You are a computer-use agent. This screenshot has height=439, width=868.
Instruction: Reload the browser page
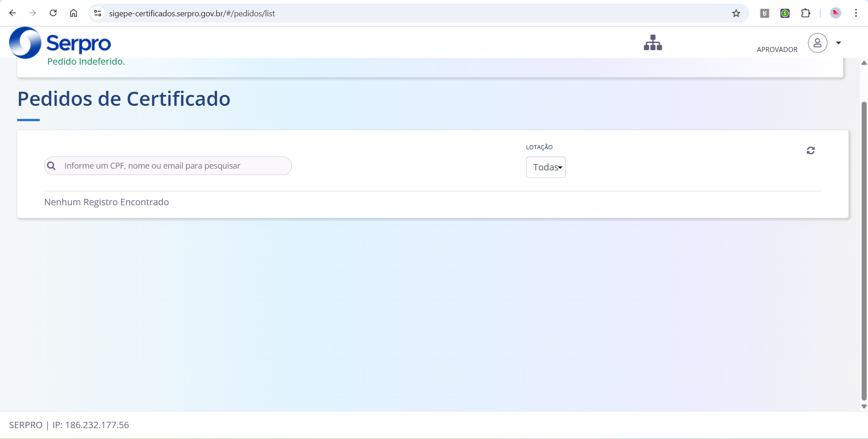pyautogui.click(x=53, y=13)
